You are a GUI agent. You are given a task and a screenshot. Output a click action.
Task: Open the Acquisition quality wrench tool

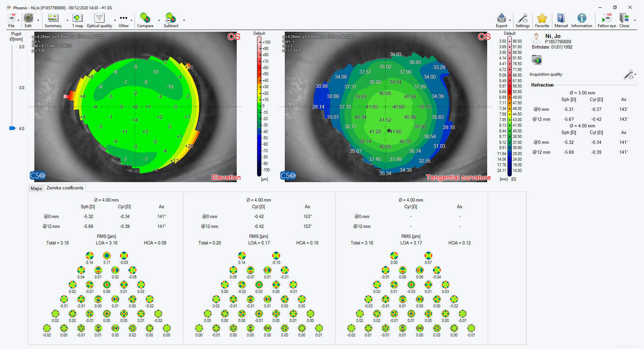(x=629, y=74)
